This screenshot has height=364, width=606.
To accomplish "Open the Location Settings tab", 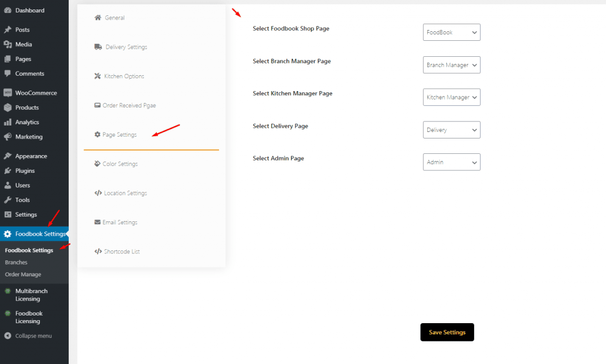I will click(x=125, y=194).
